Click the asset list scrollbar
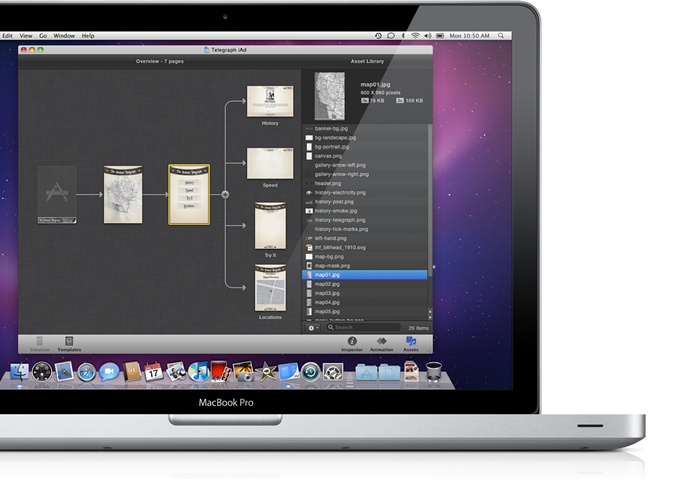 [x=431, y=200]
